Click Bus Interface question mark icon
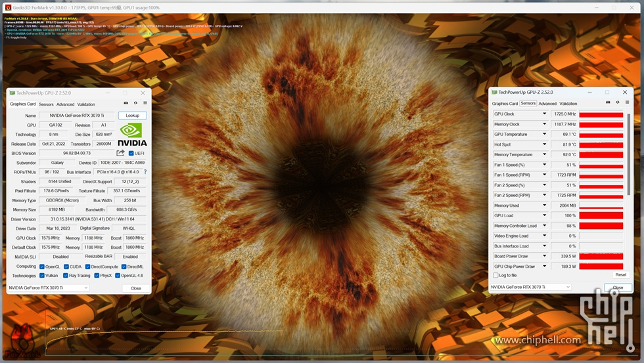 point(145,172)
